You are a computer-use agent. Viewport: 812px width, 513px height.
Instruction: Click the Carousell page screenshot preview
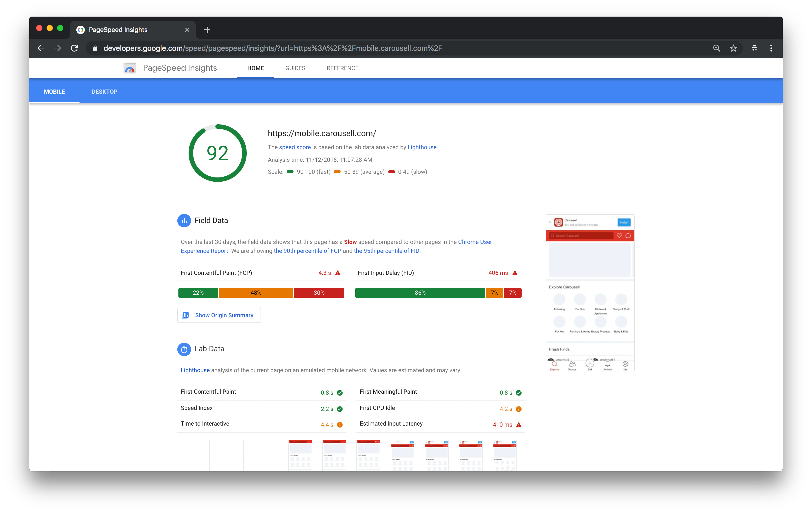(x=590, y=293)
